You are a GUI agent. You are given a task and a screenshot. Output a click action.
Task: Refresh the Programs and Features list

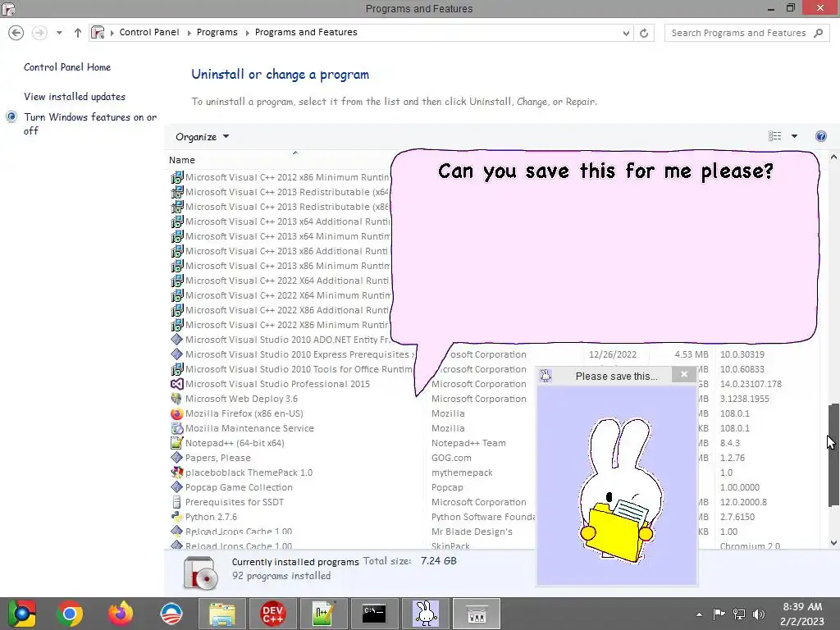[644, 33]
